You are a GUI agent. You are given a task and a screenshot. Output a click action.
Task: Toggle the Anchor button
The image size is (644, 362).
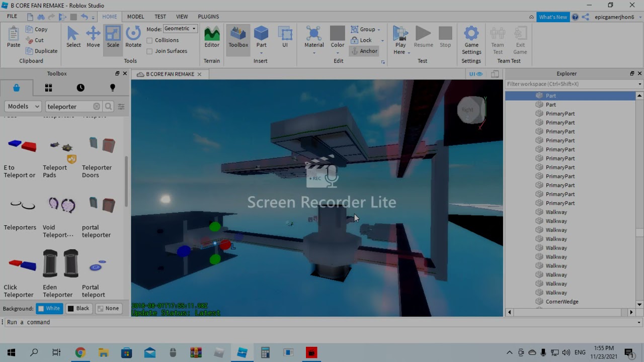(x=364, y=51)
